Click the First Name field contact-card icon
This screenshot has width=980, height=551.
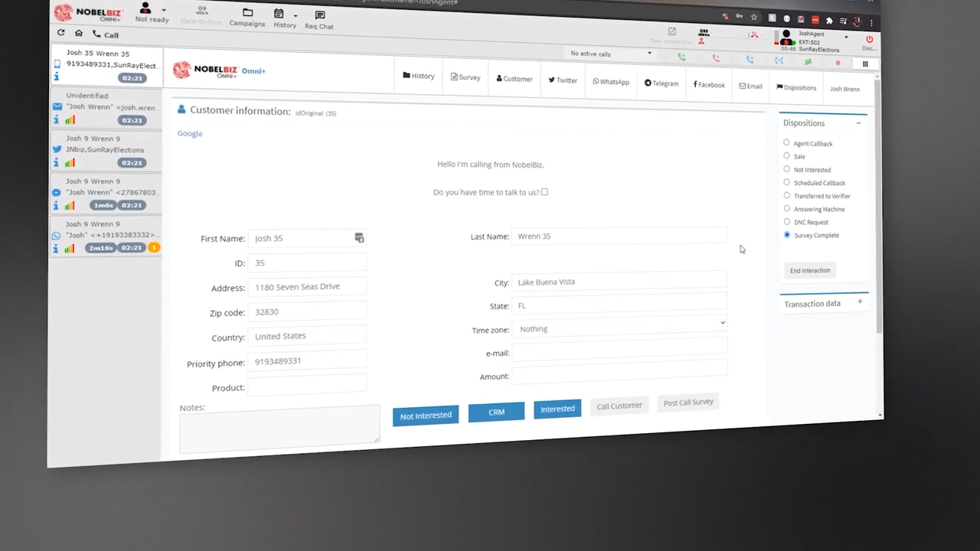coord(359,238)
